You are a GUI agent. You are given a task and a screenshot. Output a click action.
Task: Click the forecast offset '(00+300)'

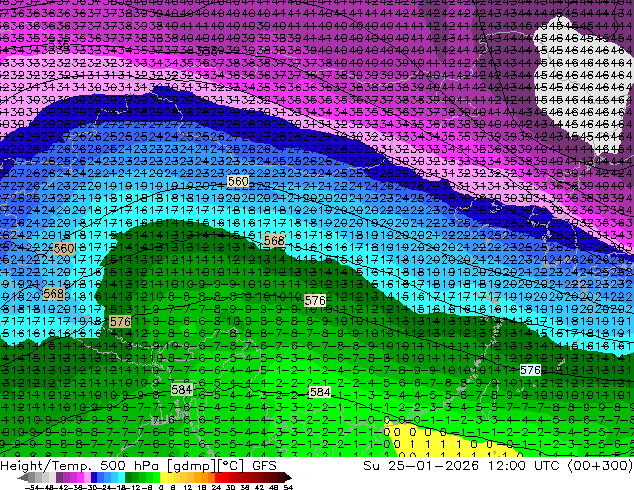600,466
